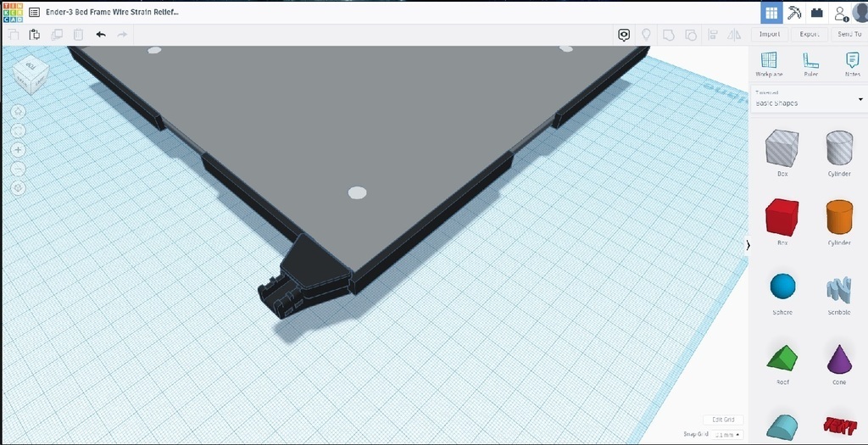Open the Basic Shapes dropdown

(808, 99)
